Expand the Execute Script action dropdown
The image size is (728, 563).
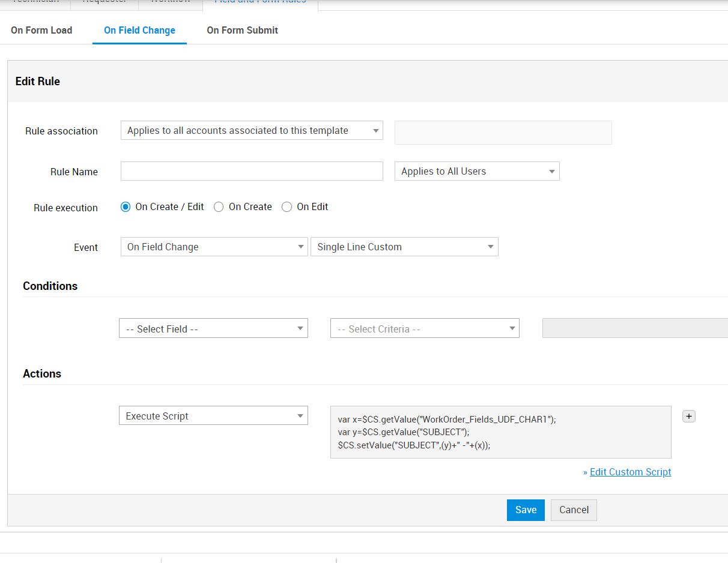[x=213, y=417]
